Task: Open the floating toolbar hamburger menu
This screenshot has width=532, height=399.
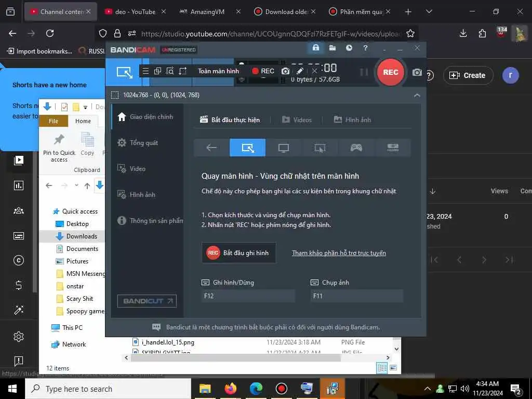Action: click(x=145, y=71)
